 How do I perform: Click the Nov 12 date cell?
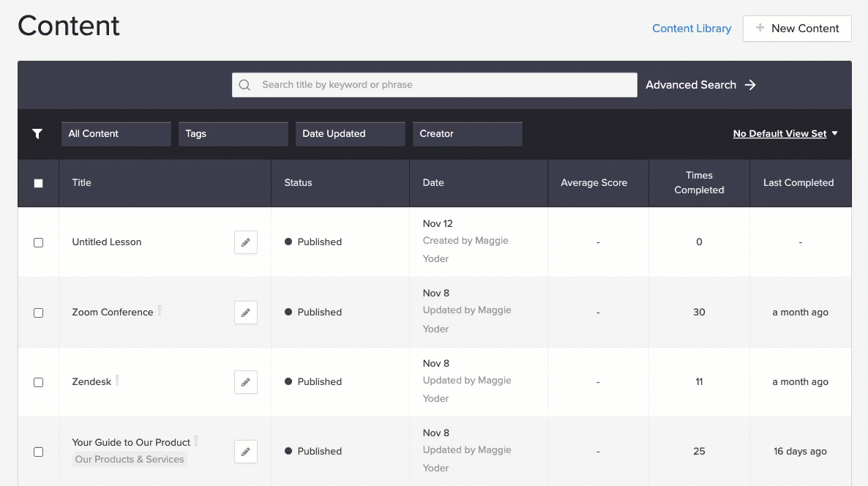coord(438,224)
